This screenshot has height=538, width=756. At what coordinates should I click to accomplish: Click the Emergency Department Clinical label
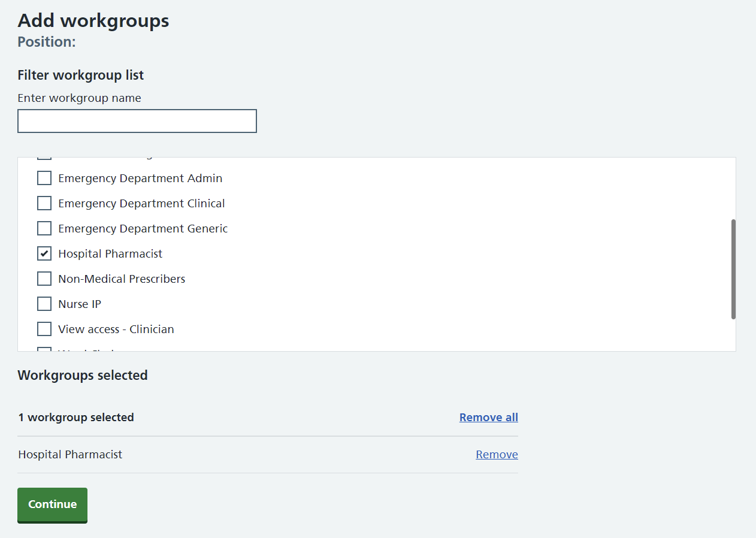[x=141, y=203]
